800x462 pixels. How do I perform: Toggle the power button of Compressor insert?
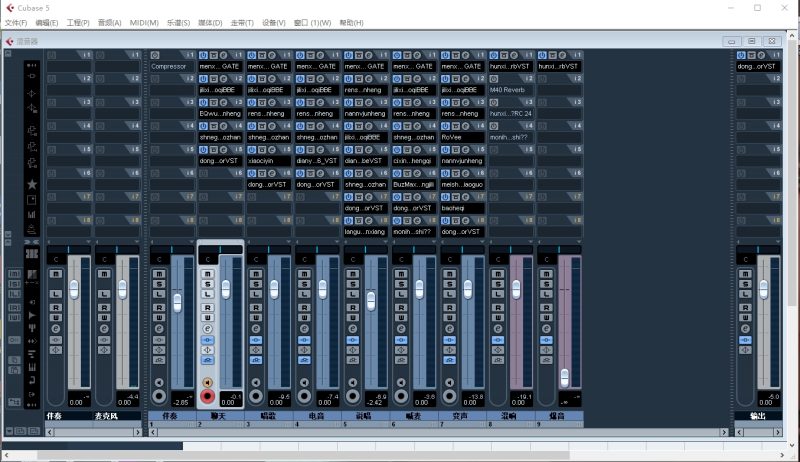click(x=155, y=55)
